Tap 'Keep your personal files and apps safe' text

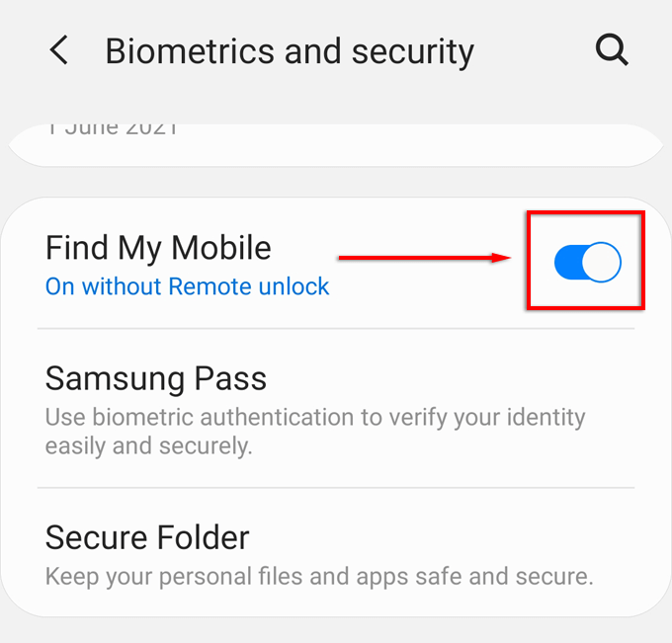[319, 576]
